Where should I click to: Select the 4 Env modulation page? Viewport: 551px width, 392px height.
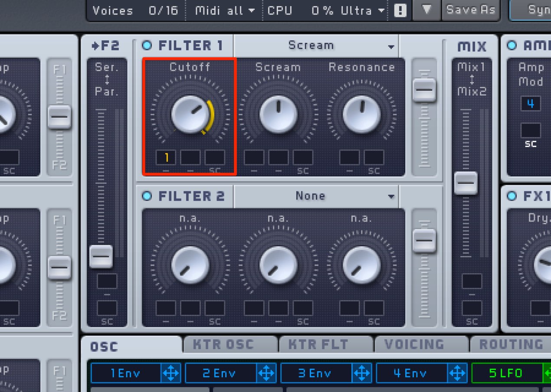(412, 373)
